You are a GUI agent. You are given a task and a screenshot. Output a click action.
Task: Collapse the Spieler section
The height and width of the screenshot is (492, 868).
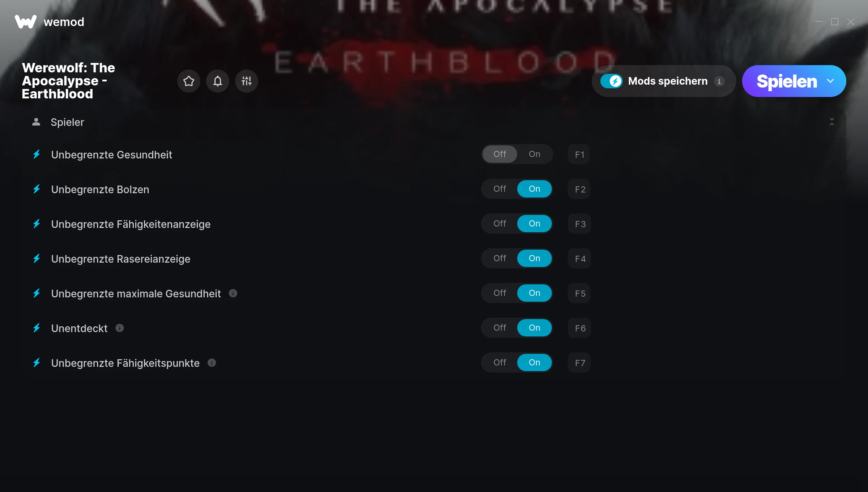(x=832, y=122)
